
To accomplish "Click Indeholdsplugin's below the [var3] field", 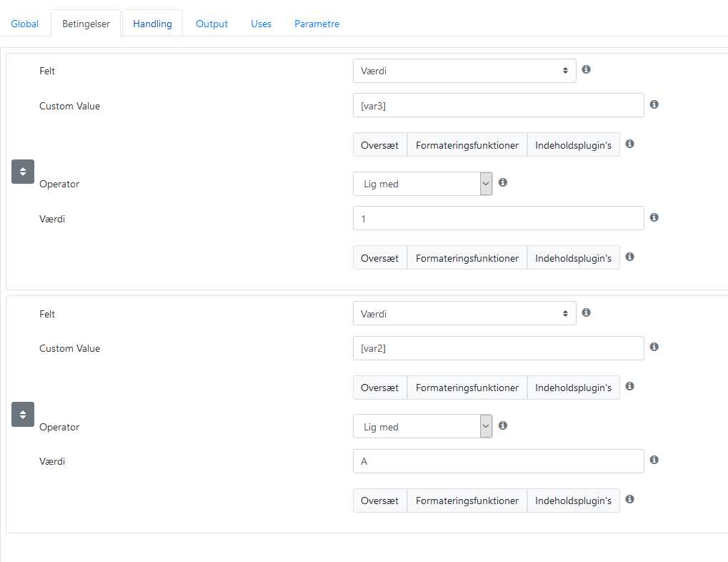I will (x=574, y=145).
